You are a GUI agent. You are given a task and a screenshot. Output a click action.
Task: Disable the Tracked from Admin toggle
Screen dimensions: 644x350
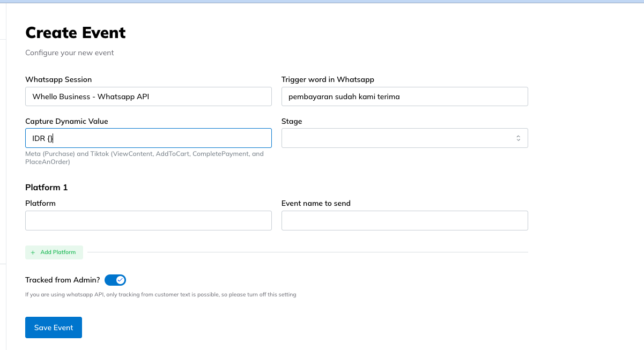click(115, 280)
